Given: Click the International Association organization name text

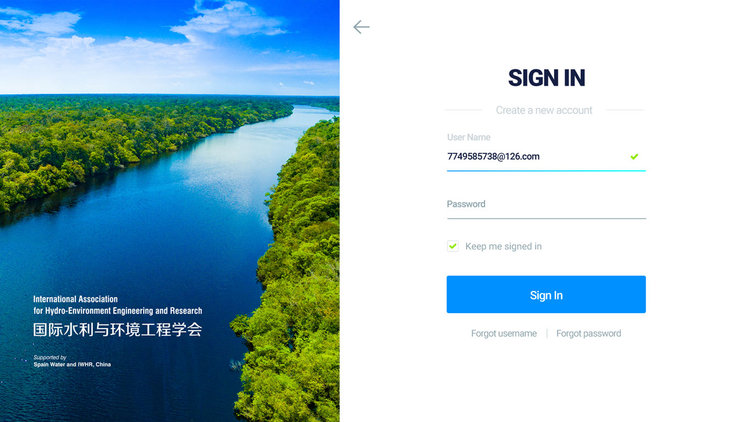Looking at the screenshot, I should click(75, 299).
